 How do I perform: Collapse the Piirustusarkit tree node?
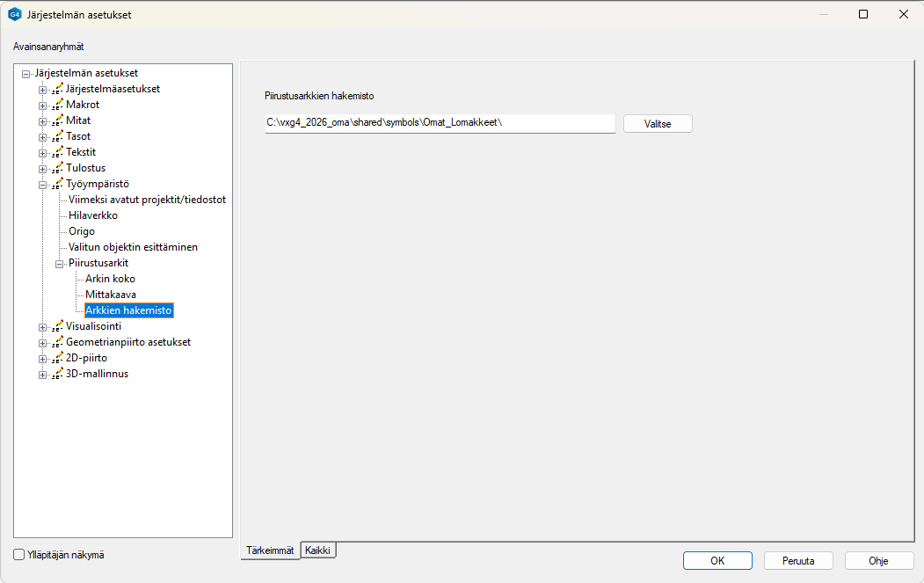pos(60,264)
